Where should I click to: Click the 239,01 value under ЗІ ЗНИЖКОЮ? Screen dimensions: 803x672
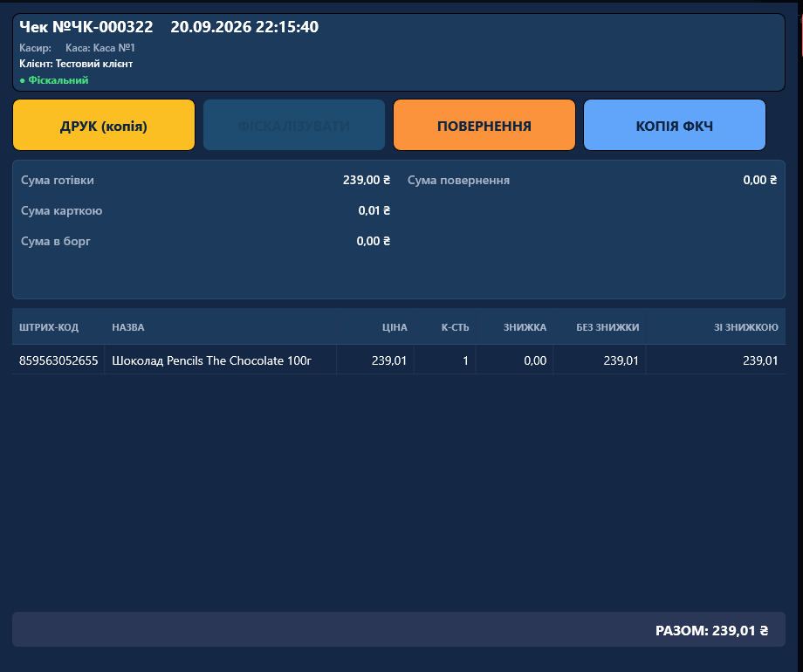[760, 360]
